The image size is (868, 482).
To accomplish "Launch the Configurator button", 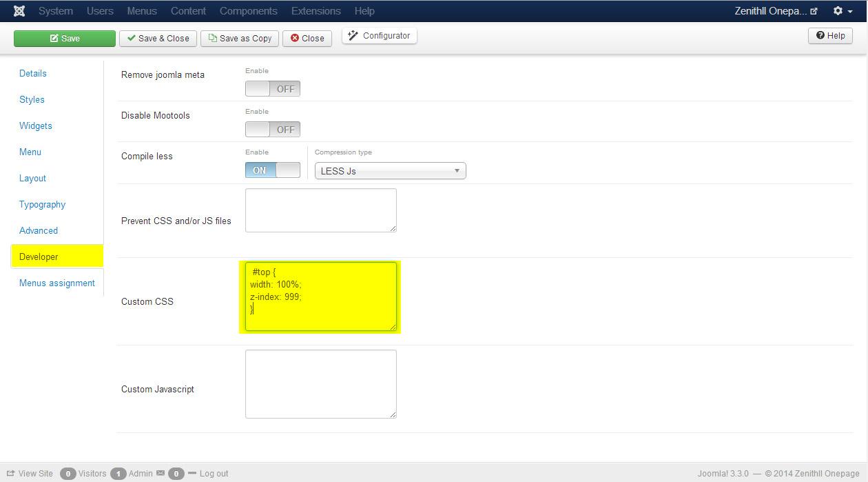I will point(379,36).
